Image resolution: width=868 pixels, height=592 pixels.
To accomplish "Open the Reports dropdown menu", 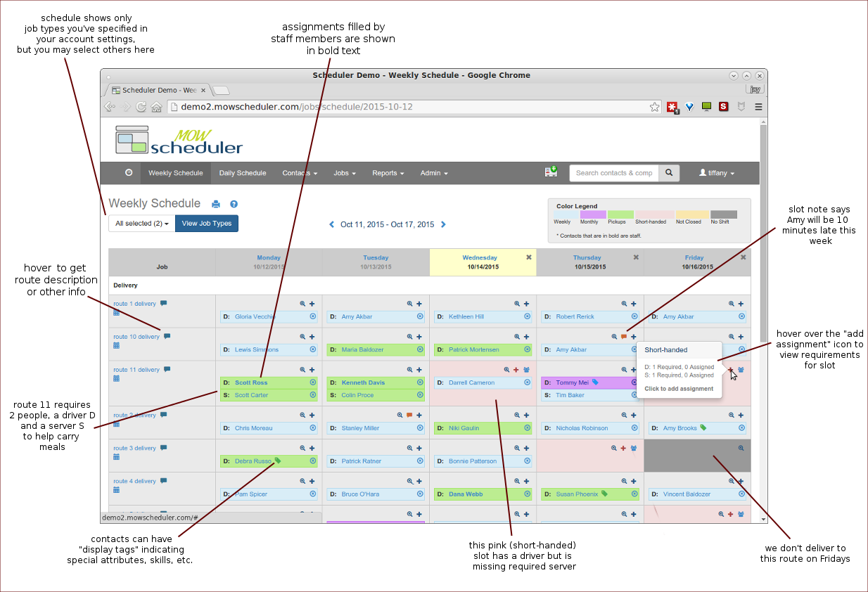I will (388, 173).
